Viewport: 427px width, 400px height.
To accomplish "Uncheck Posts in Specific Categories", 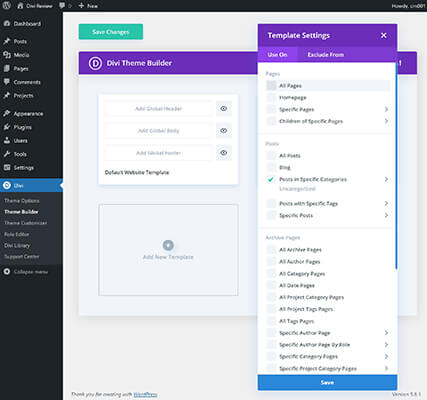I will pyautogui.click(x=271, y=179).
